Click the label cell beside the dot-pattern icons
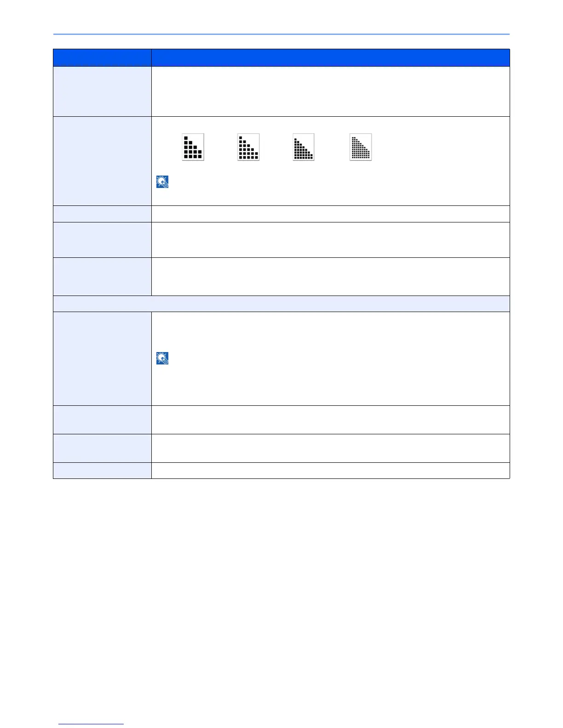The width and height of the screenshot is (563, 728). click(102, 161)
